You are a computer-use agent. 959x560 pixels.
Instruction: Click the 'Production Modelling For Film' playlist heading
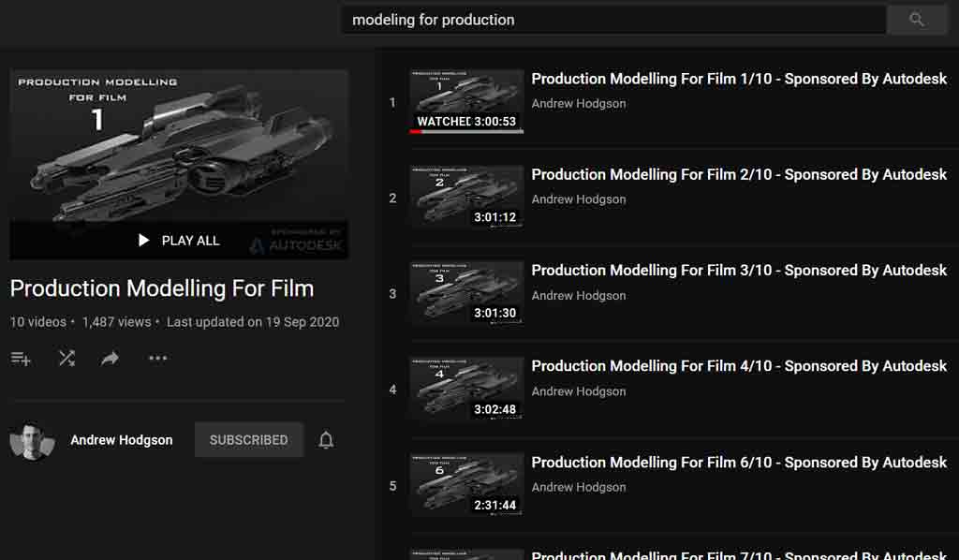(162, 288)
